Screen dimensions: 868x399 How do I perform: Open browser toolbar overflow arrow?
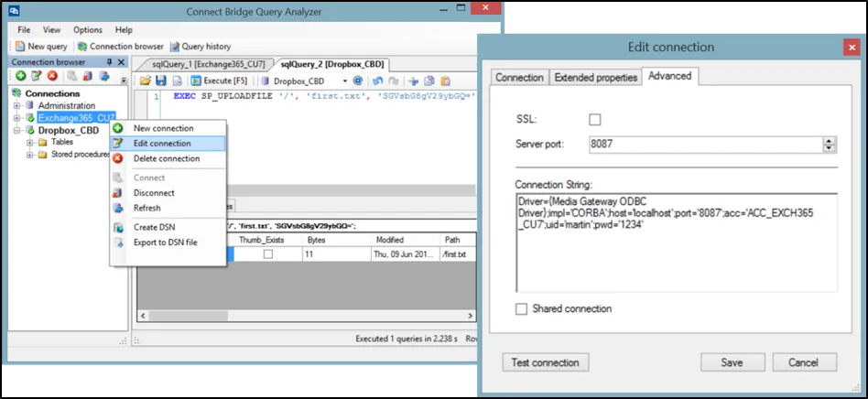124,81
